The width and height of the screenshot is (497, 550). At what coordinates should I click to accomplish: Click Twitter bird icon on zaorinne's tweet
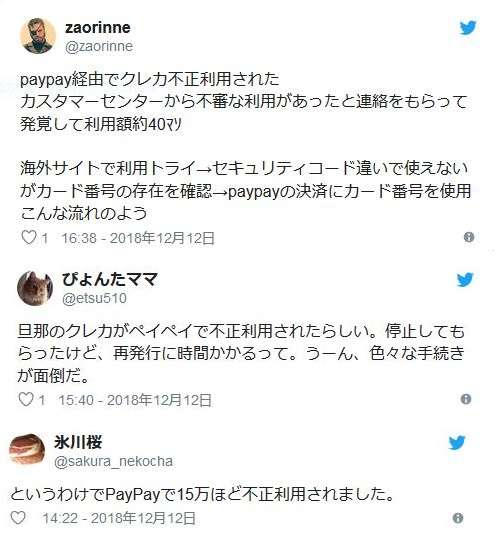point(468,28)
